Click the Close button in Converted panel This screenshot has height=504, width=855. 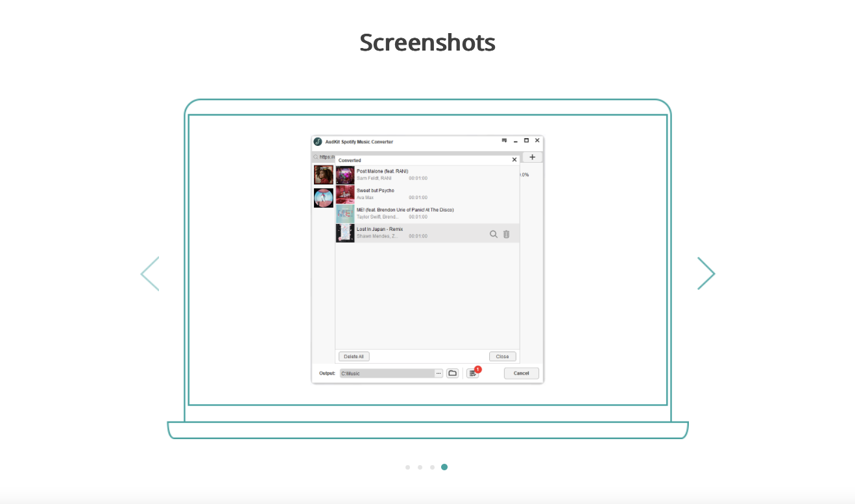503,357
